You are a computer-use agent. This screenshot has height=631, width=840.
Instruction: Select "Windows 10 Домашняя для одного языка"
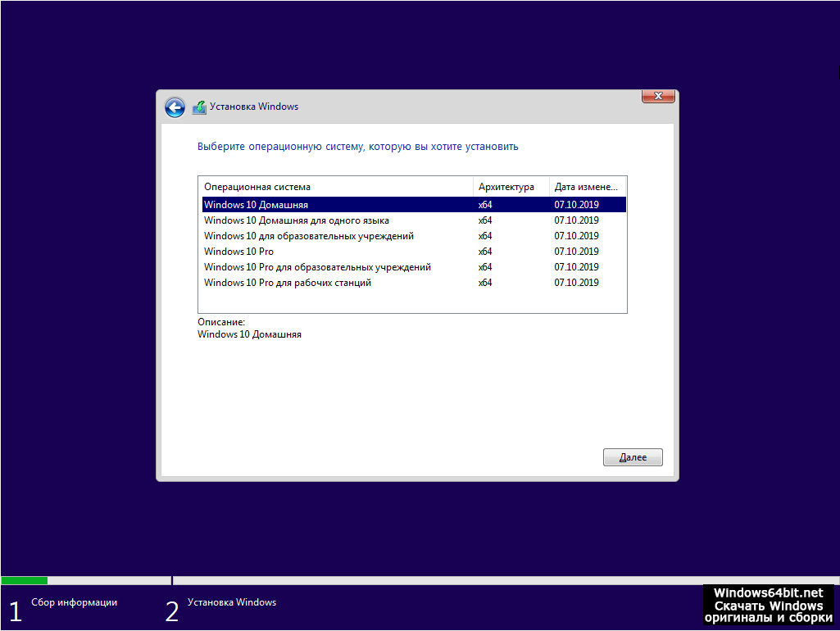pyautogui.click(x=296, y=220)
